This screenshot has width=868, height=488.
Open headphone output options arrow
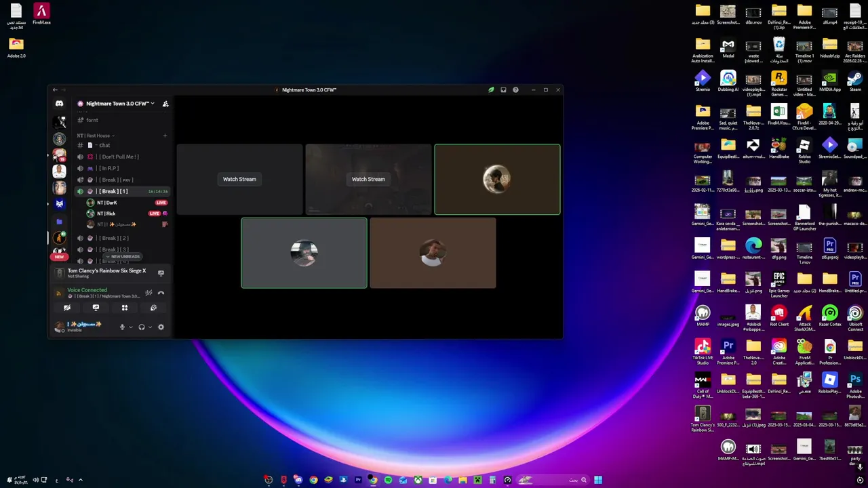tap(150, 327)
